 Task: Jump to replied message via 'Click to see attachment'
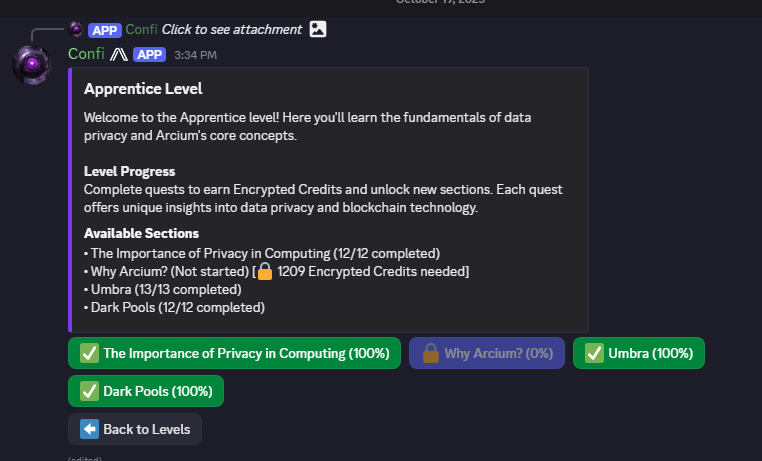tap(232, 30)
